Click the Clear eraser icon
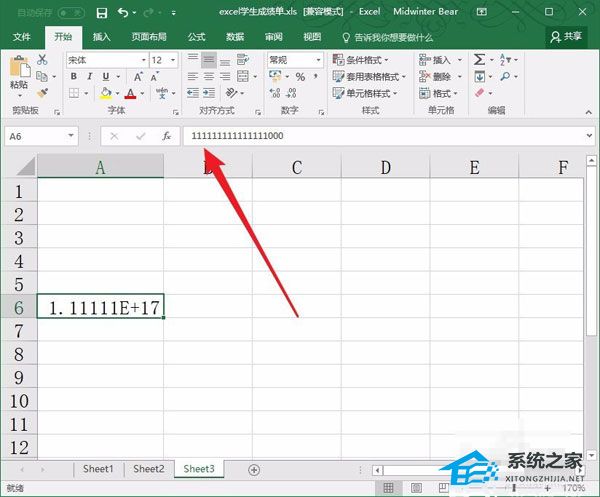This screenshot has width=600, height=497. tap(479, 93)
